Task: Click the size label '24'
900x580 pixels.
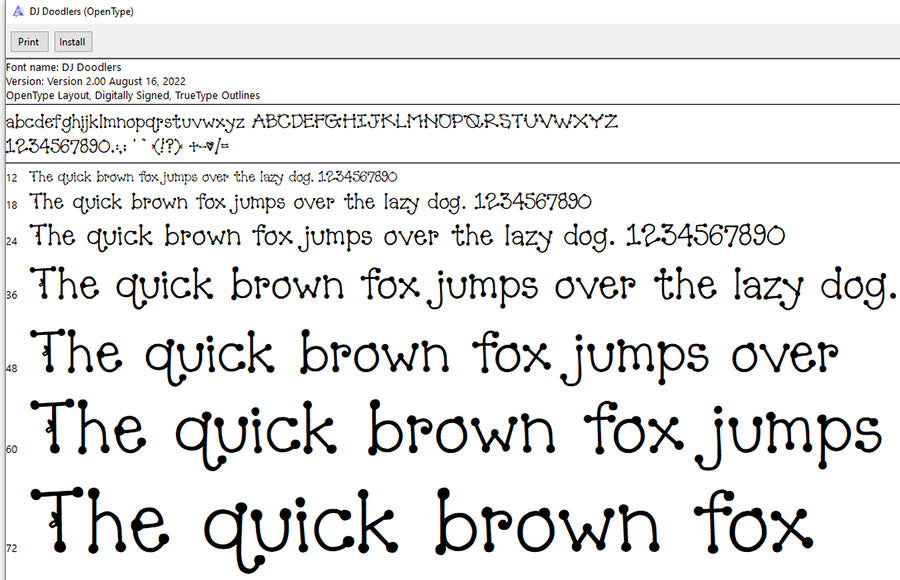Action: (12, 241)
